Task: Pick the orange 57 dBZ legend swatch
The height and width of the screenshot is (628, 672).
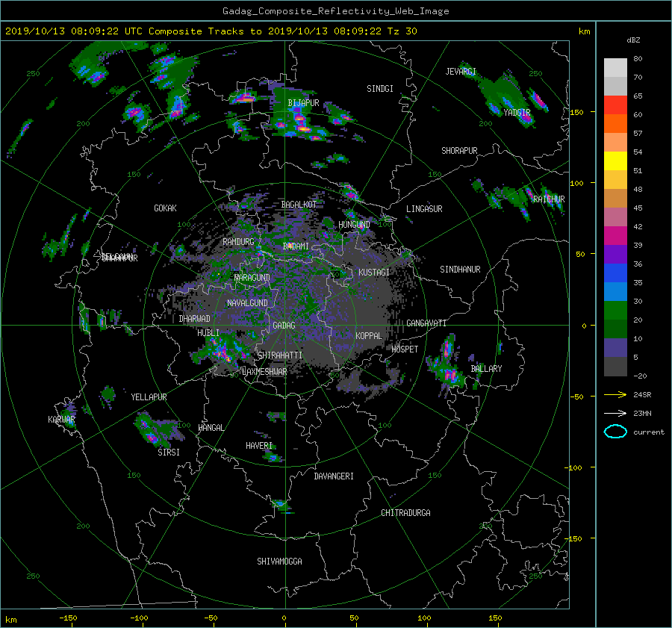Action: (615, 124)
